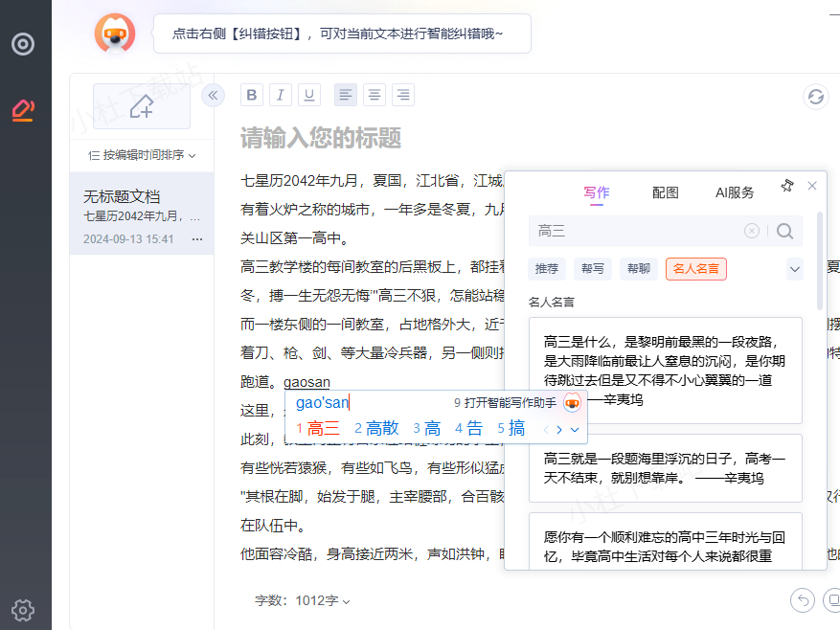This screenshot has width=840, height=630.
Task: Create a new document
Action: 142,106
